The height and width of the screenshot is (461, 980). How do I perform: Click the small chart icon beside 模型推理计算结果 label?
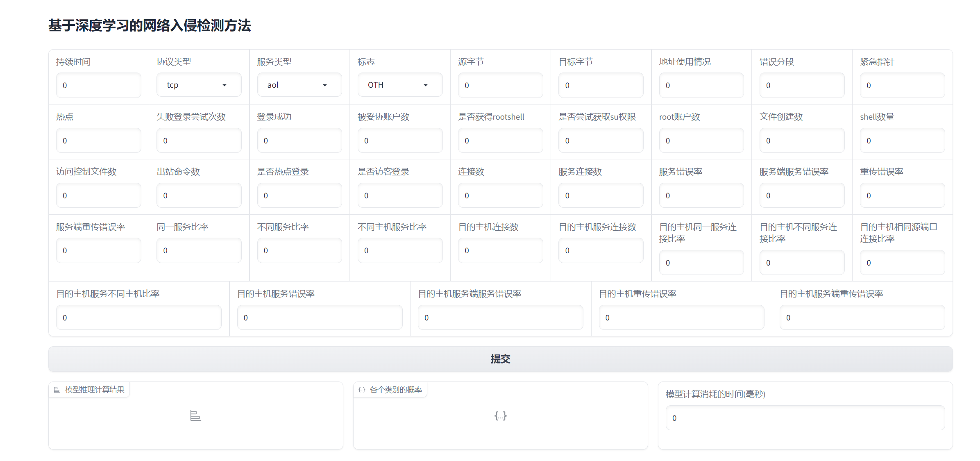point(57,390)
